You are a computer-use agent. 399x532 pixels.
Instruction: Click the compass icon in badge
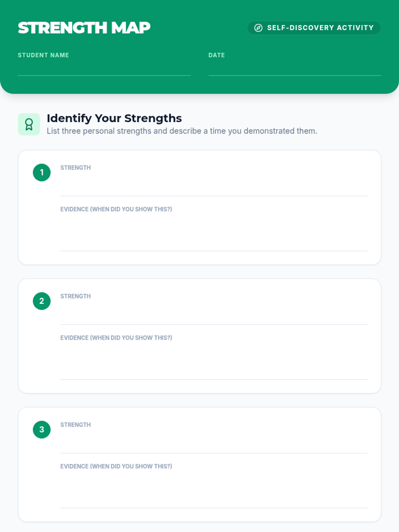click(258, 28)
